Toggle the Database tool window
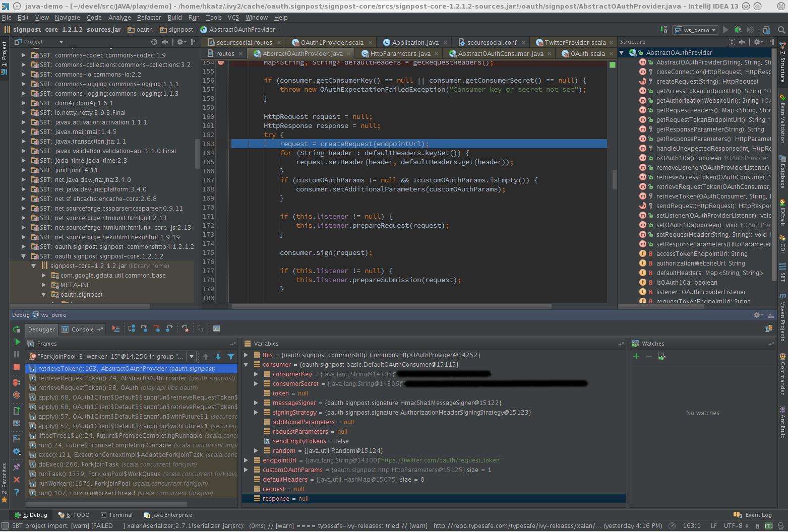Viewport: 788px width, 532px height. click(782, 172)
